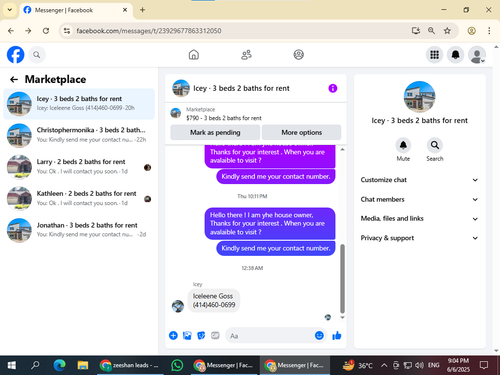
Task: Click the $790 Marketplace listing link
Action: click(224, 118)
